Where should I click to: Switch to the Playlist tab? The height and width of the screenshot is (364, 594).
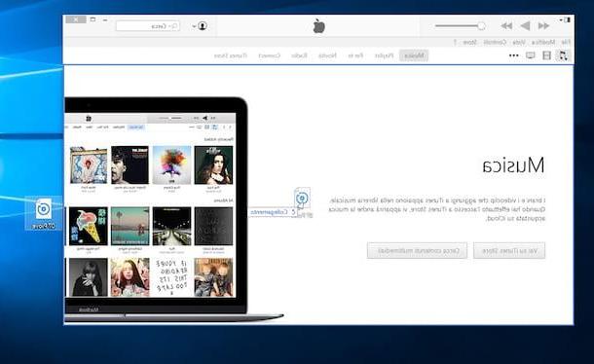point(384,55)
